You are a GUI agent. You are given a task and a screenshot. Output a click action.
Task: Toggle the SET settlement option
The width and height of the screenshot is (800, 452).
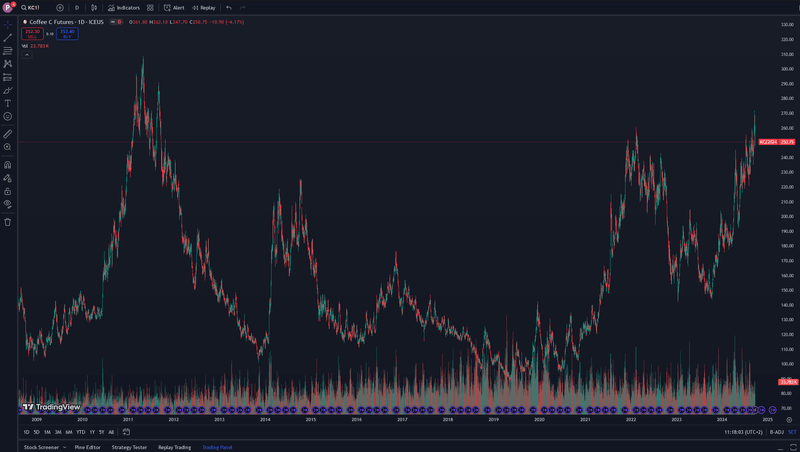792,432
